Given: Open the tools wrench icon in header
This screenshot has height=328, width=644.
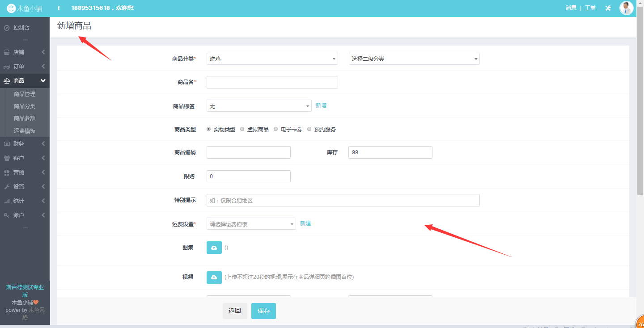Looking at the screenshot, I should coord(608,8).
